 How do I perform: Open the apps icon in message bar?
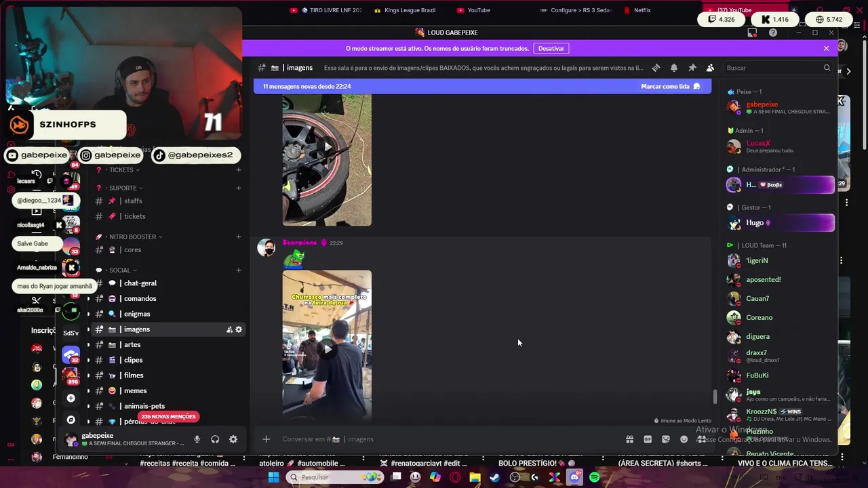[701, 439]
